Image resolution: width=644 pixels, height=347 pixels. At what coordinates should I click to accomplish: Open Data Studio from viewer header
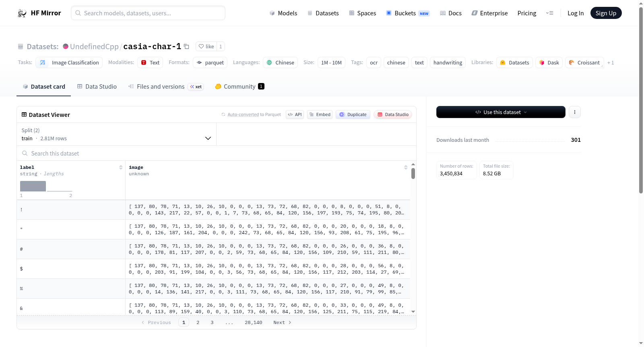pos(393,114)
